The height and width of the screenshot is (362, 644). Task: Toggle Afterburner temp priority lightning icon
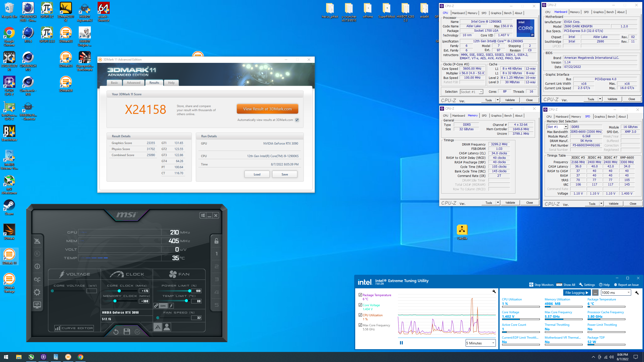pos(171,306)
